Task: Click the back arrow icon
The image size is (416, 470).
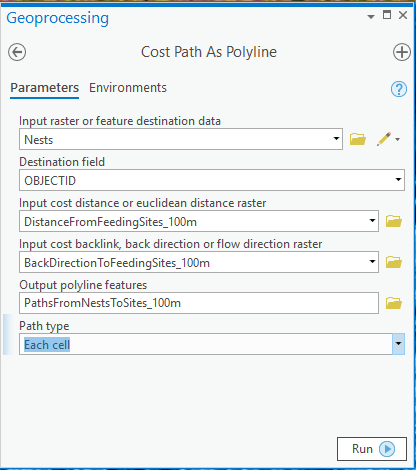Action: (x=17, y=52)
